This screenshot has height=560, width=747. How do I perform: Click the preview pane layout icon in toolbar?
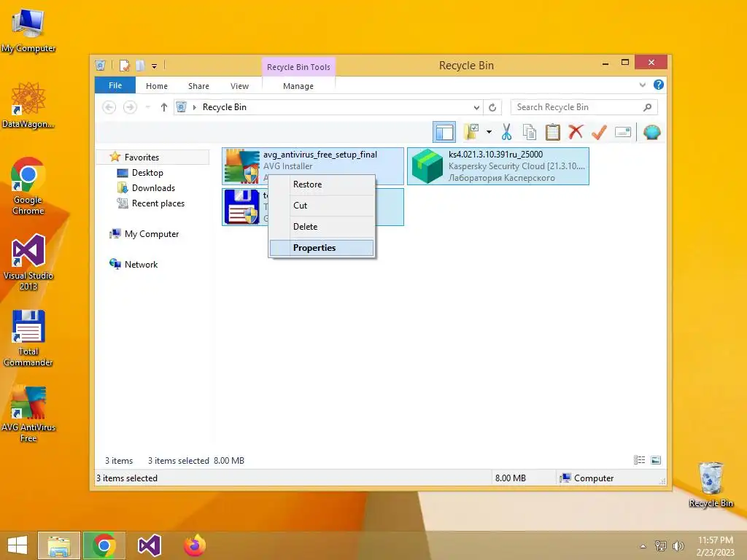[444, 132]
